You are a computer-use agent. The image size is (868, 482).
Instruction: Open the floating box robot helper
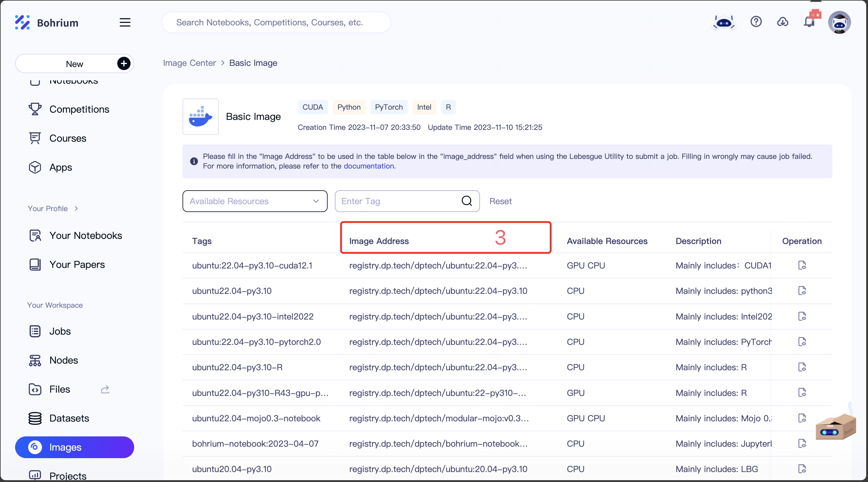coord(835,426)
